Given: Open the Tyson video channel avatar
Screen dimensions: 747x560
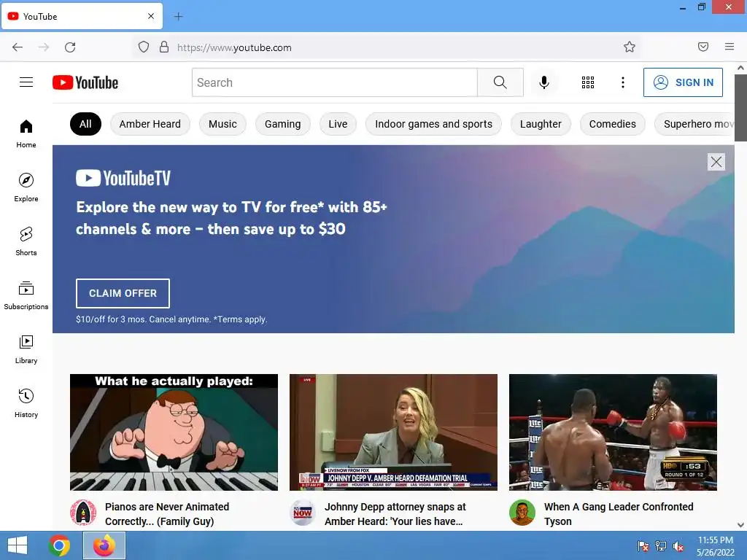Looking at the screenshot, I should [x=522, y=513].
